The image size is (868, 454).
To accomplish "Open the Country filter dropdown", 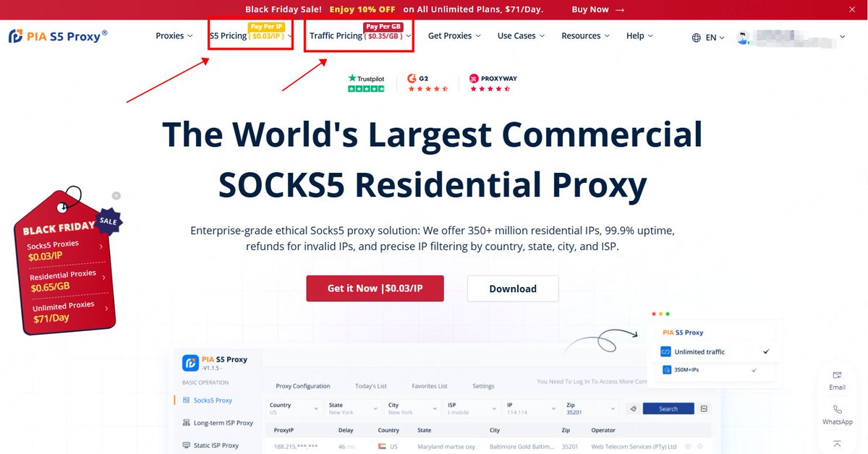I will click(x=294, y=408).
